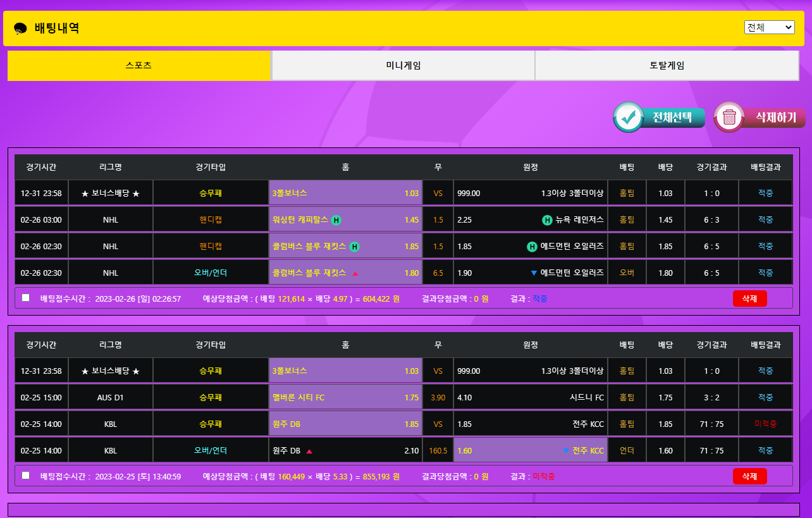Switch to the 토탈게임 tab

667,66
